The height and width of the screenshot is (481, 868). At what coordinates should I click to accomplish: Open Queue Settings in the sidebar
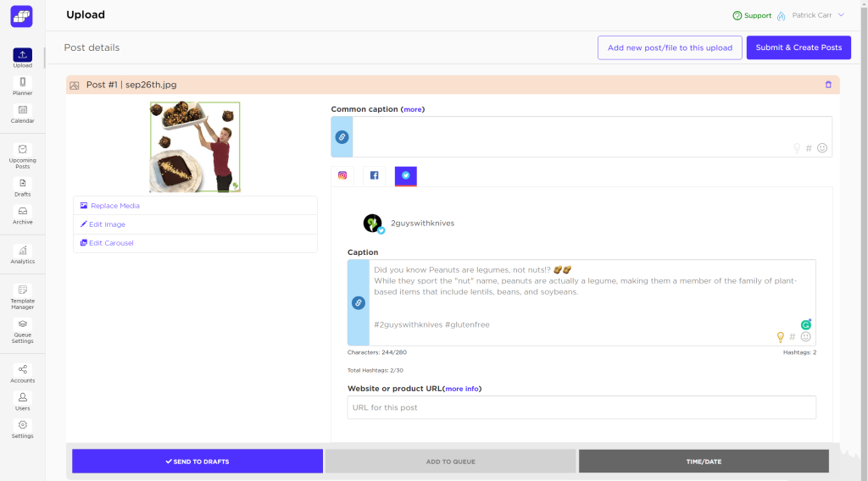click(x=22, y=329)
